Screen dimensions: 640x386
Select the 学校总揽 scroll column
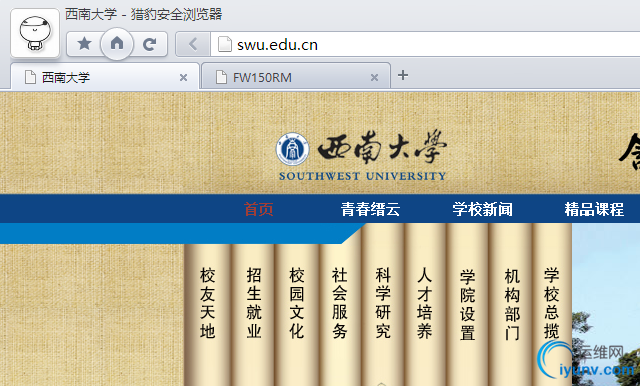coord(551,304)
